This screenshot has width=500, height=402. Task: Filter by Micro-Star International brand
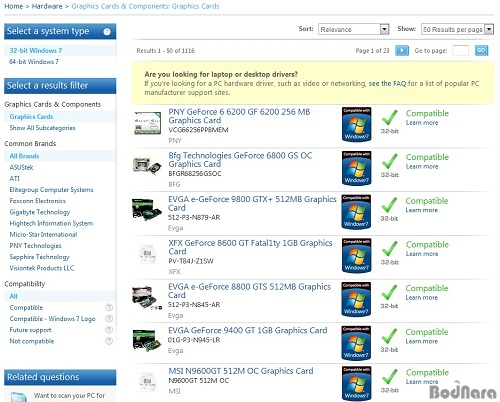point(43,234)
